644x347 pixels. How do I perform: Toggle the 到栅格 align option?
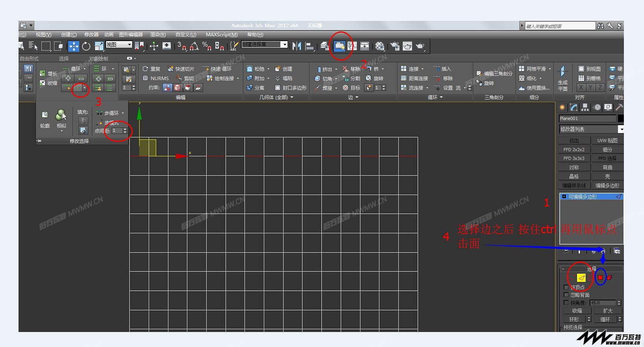coord(589,78)
